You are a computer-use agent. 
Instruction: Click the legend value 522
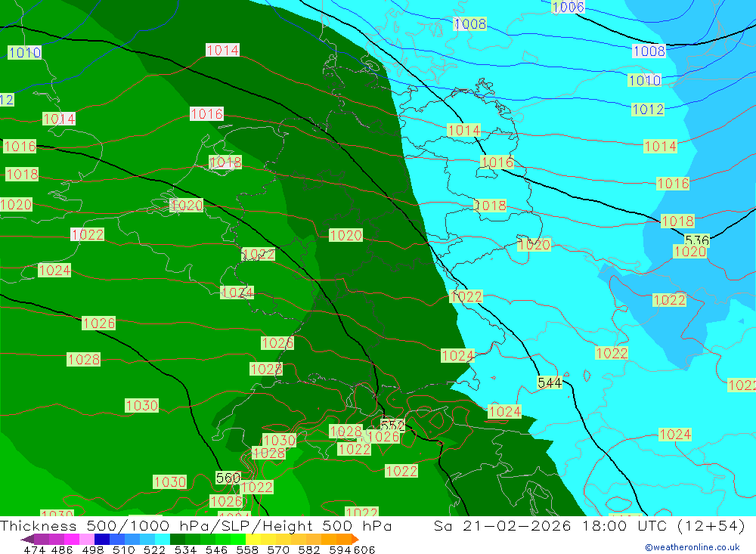[154, 549]
